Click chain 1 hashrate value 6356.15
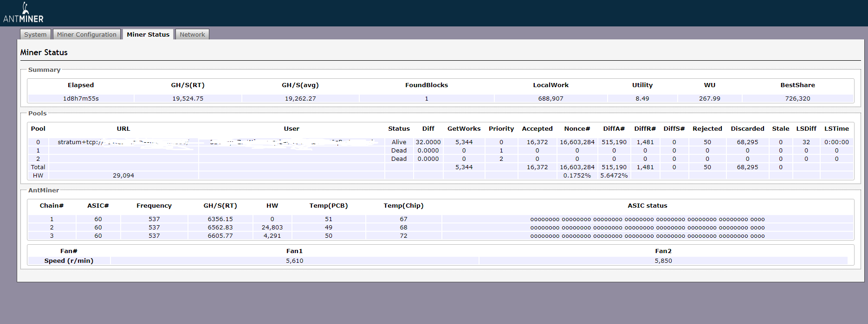Screen dimensions: 868x324 click(220, 219)
